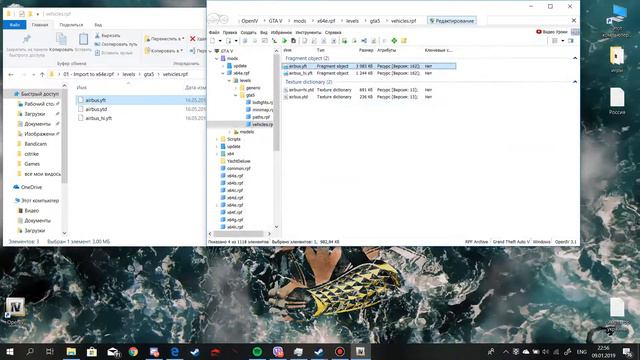Screen dimensions: 640x360
Task: Click the preview pane icon at OpenIV toolbar right
Action: (571, 41)
